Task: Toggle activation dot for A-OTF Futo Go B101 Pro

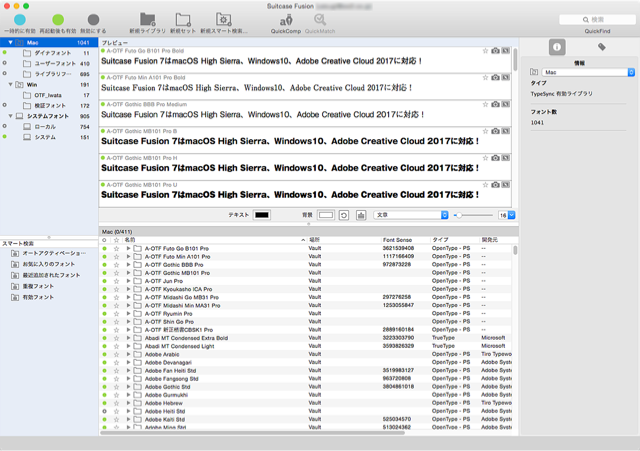Action: 104,248
